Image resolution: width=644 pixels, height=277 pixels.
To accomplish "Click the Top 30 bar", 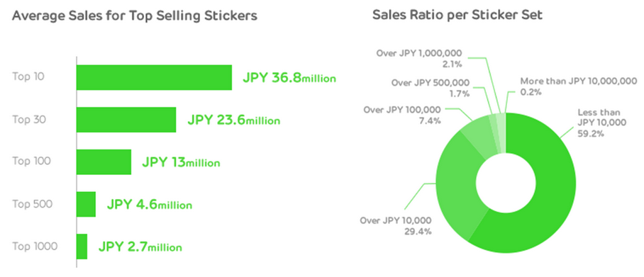I will 126,120.
